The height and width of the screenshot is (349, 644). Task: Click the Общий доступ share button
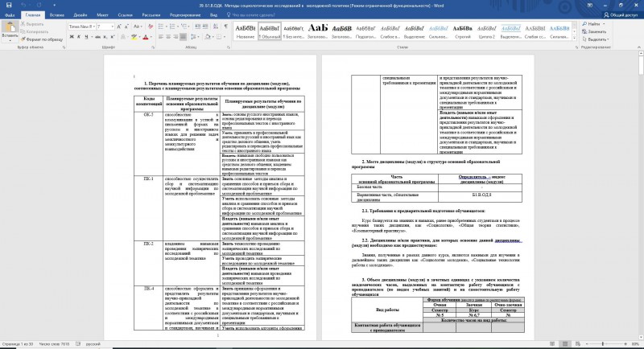pyautogui.click(x=621, y=15)
